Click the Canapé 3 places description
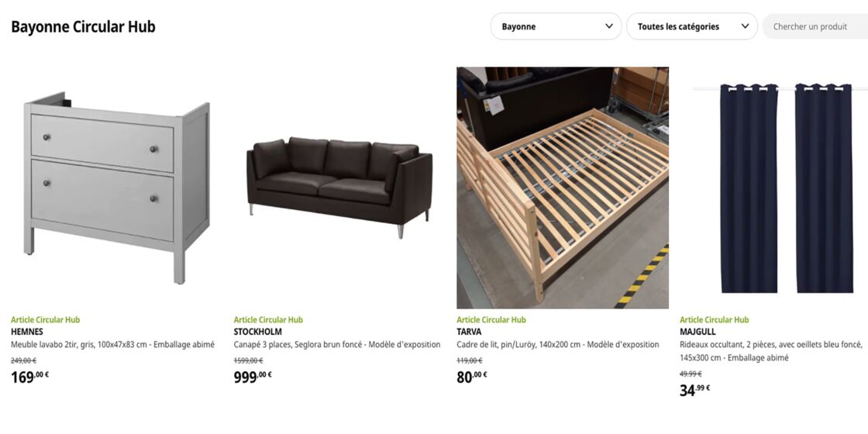The width and height of the screenshot is (868, 434). pyautogui.click(x=337, y=344)
